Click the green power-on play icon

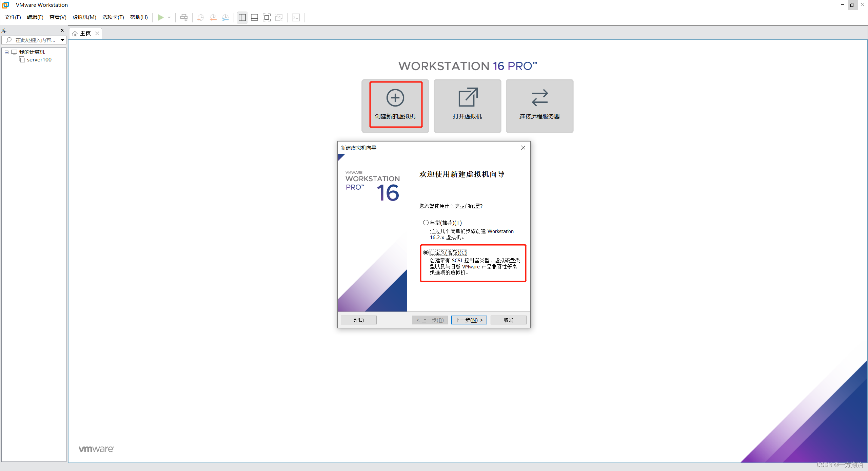pos(160,17)
